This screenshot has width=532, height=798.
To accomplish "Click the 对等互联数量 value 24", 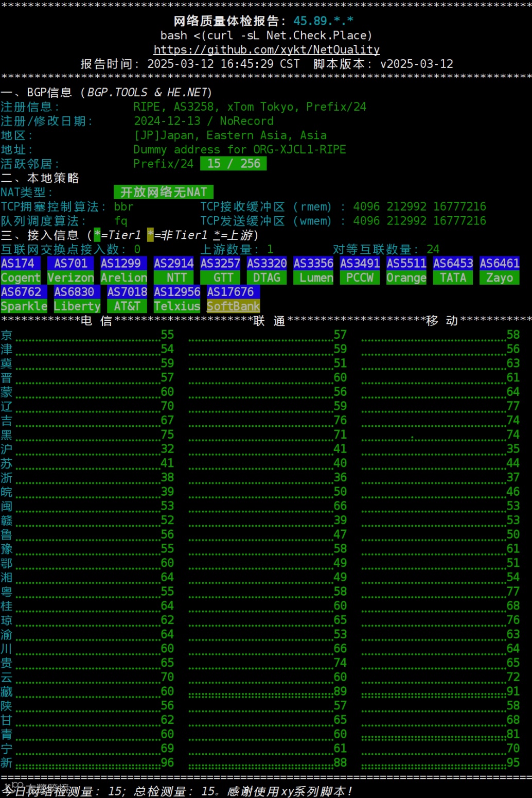I will 433,250.
